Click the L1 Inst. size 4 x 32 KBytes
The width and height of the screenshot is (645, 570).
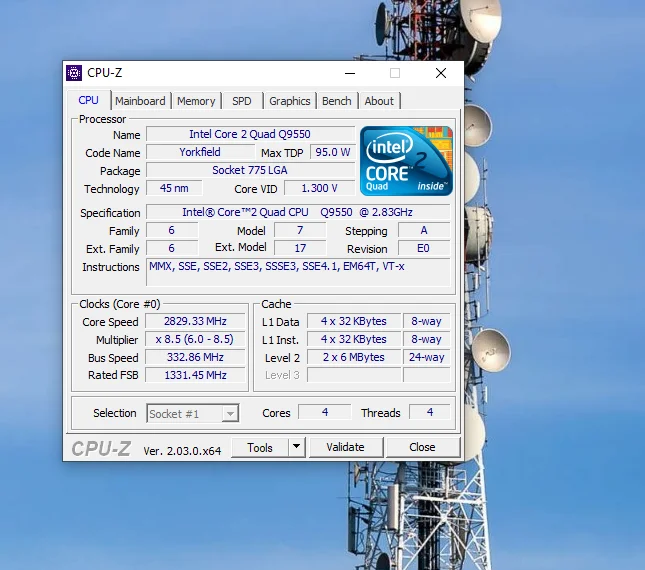[x=354, y=339]
